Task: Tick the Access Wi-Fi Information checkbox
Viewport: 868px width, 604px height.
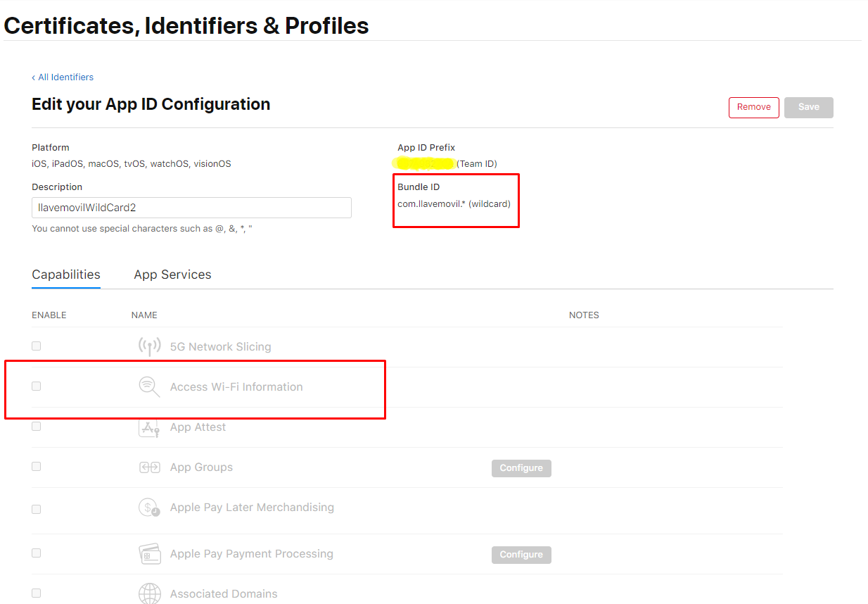Action: point(37,386)
